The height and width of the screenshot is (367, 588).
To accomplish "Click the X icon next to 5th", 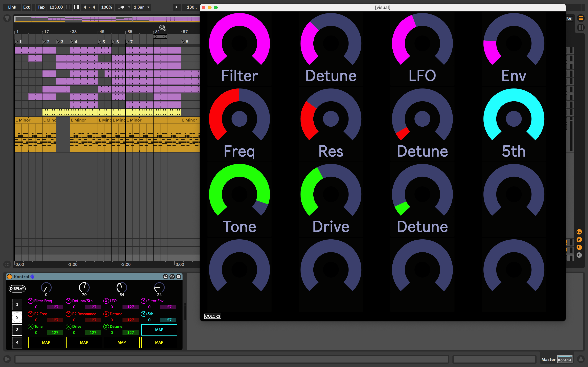I will point(144,314).
